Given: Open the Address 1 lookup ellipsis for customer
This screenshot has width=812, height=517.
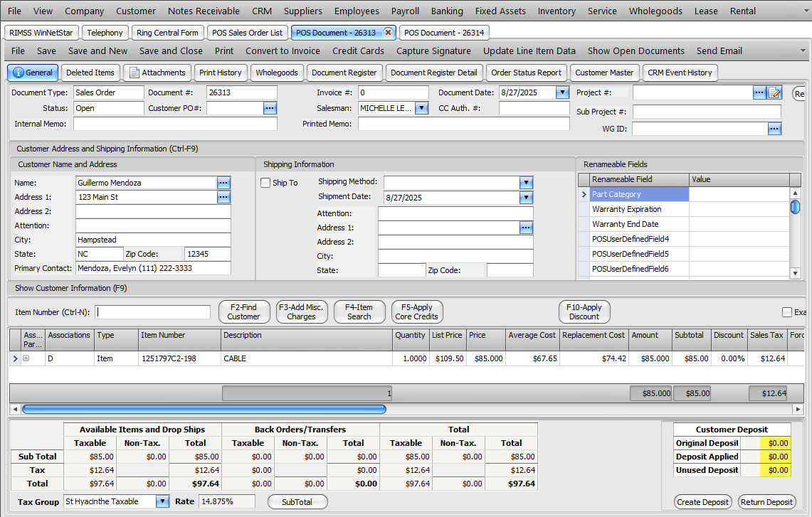Looking at the screenshot, I should click(223, 197).
